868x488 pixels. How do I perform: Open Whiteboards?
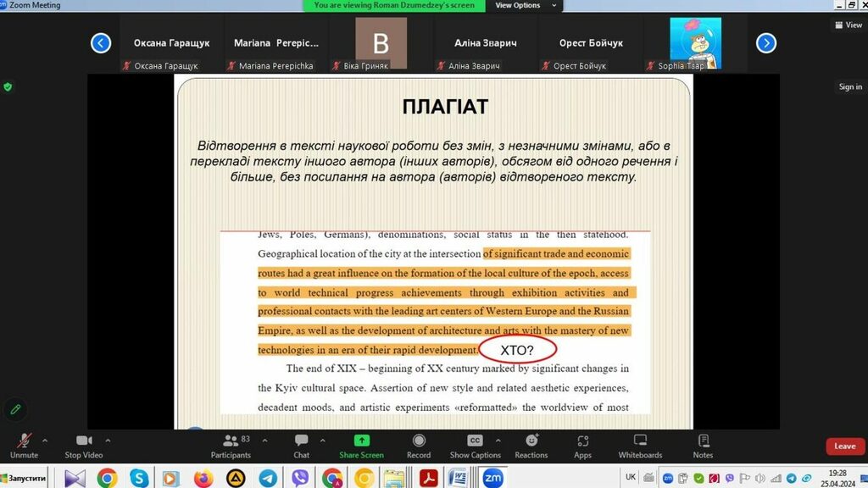[x=640, y=445]
